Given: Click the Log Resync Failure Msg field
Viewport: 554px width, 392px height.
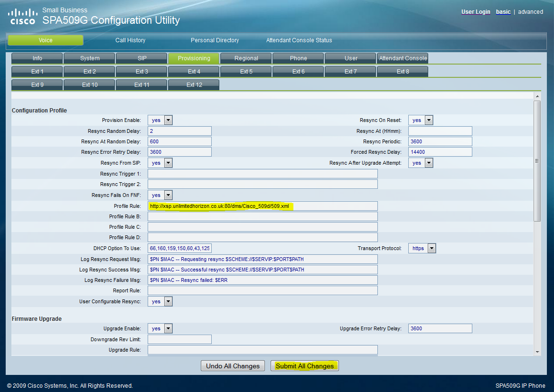Looking at the screenshot, I should point(263,280).
